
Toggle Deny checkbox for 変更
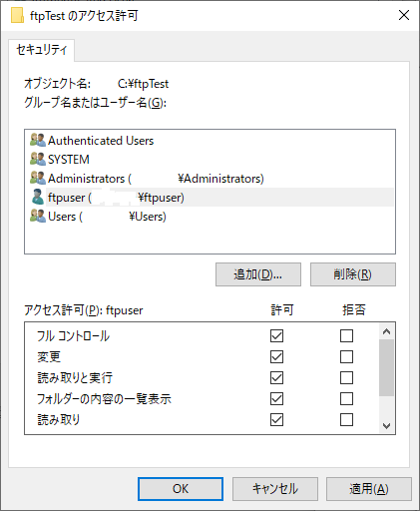[346, 356]
